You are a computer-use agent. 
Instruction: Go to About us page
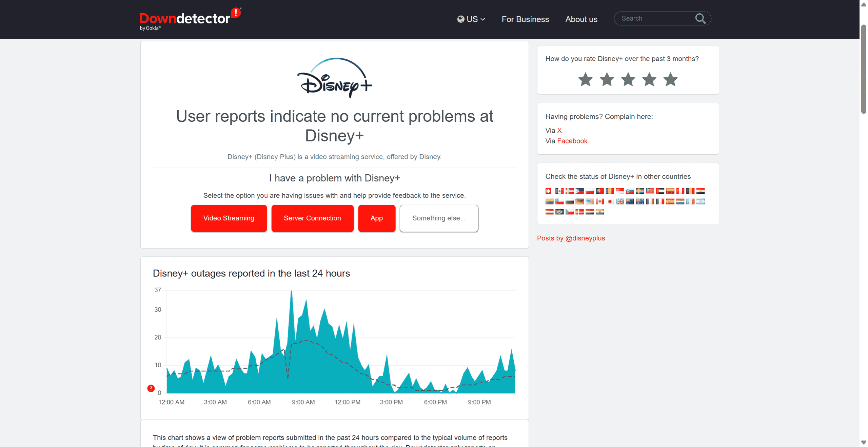coord(581,19)
